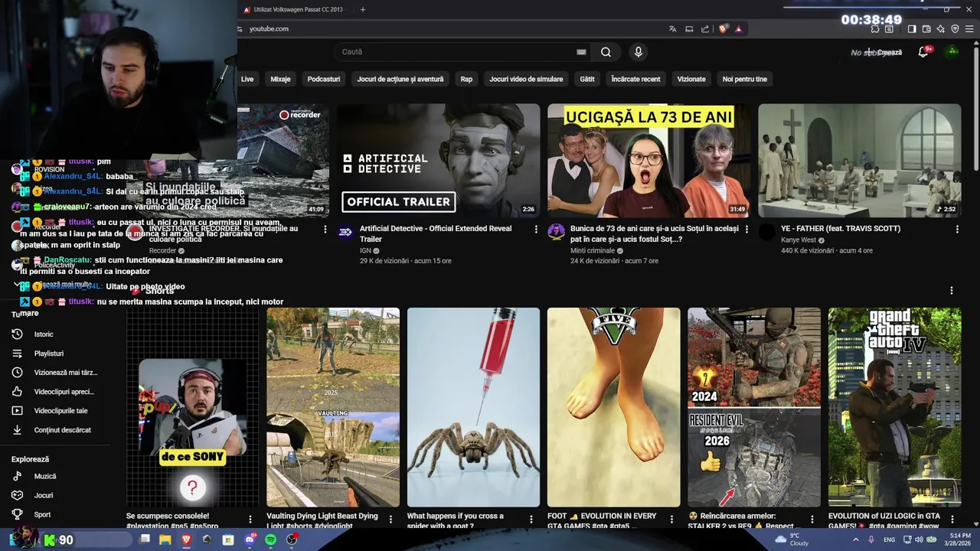
Task: Select the Vizionate filter chip
Action: pos(691,79)
